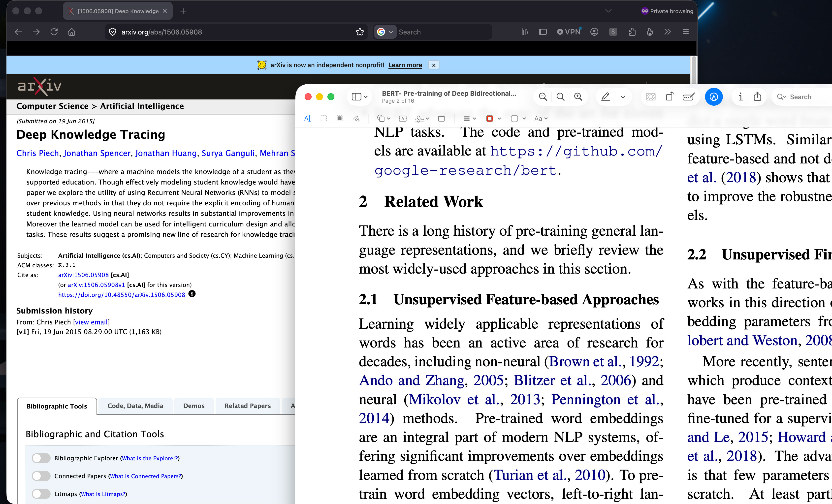This screenshot has width=832, height=504.
Task: Toggle the Litmaps switch
Action: pyautogui.click(x=41, y=494)
